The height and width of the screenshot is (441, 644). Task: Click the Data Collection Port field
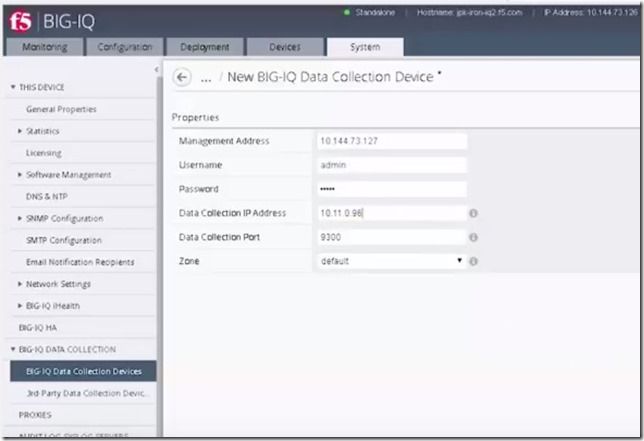392,237
